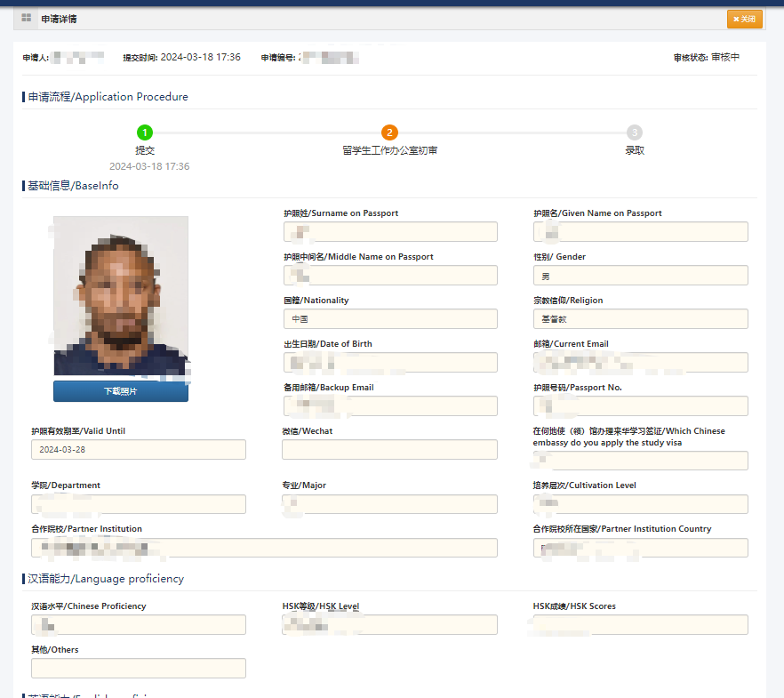784x698 pixels.
Task: Click the grid icon beside 申请详情 title
Action: click(27, 18)
